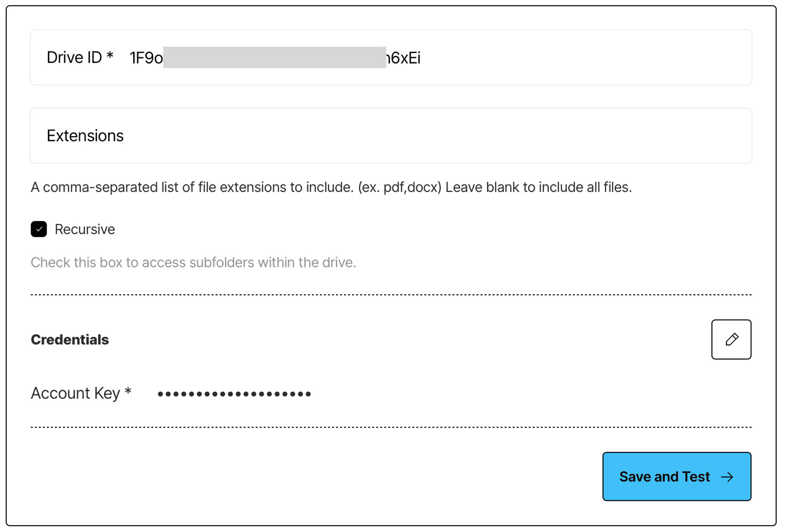
Task: Click the pencil edit icon beside Credentials
Action: click(x=731, y=339)
